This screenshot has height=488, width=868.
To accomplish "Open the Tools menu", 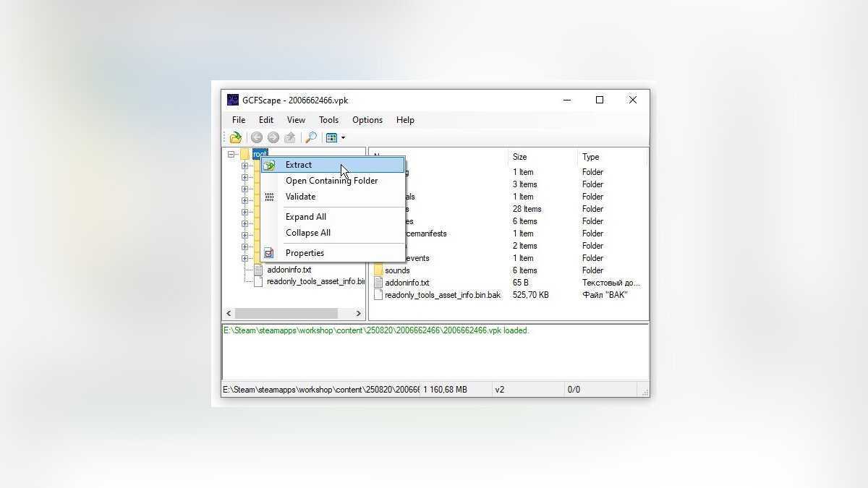I will coord(328,120).
